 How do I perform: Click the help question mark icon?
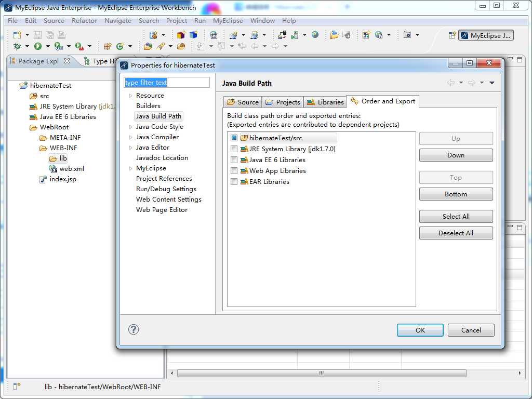(x=134, y=329)
